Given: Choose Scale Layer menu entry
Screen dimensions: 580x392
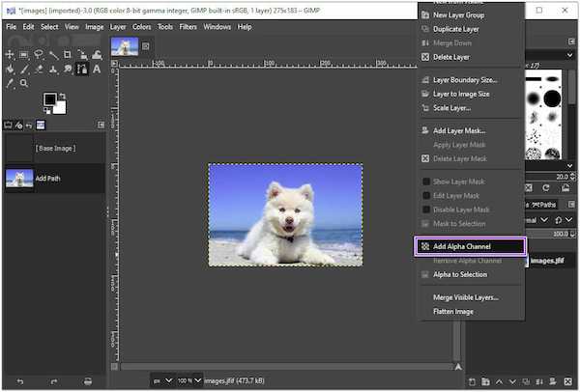Looking at the screenshot, I should coord(470,108).
